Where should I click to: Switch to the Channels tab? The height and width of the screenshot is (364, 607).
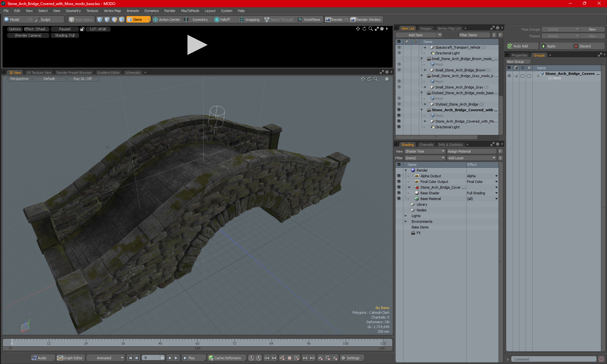[426, 145]
